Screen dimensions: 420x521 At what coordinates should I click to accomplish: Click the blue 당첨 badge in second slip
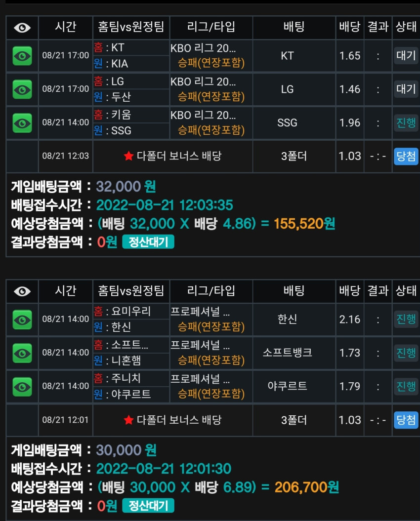tap(406, 420)
